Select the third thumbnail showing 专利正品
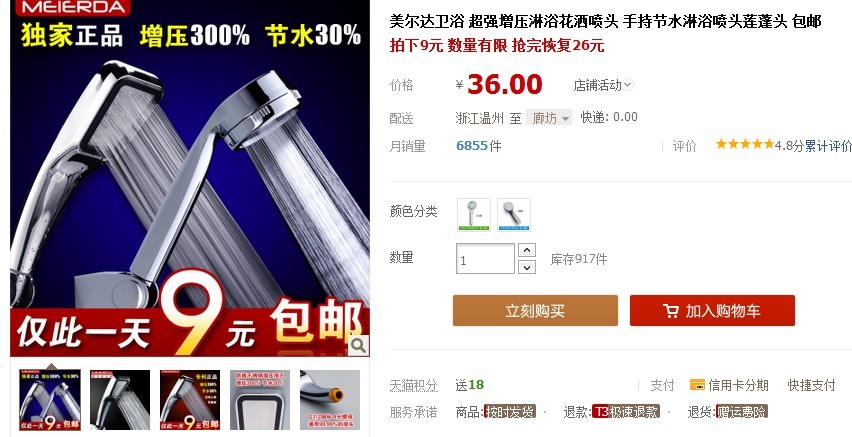 190,400
